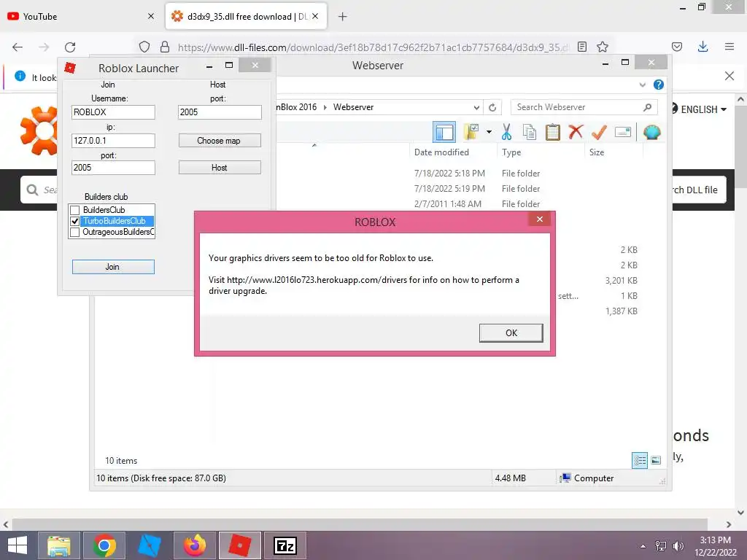This screenshot has height=560, width=747.
Task: Switch Explorer to details view icon
Action: (639, 460)
